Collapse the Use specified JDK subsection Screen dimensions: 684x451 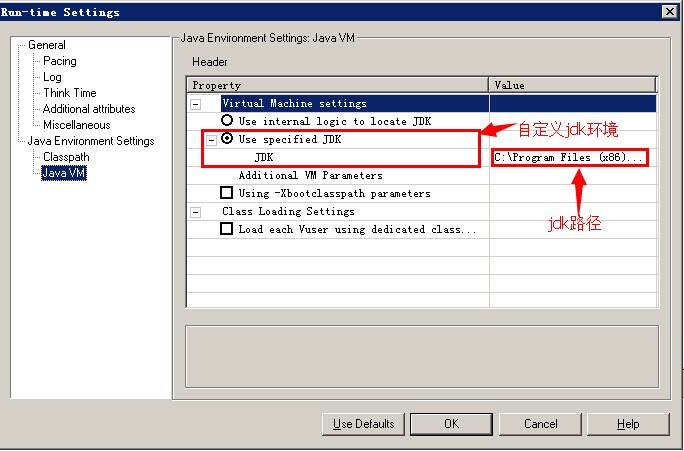[x=211, y=139]
